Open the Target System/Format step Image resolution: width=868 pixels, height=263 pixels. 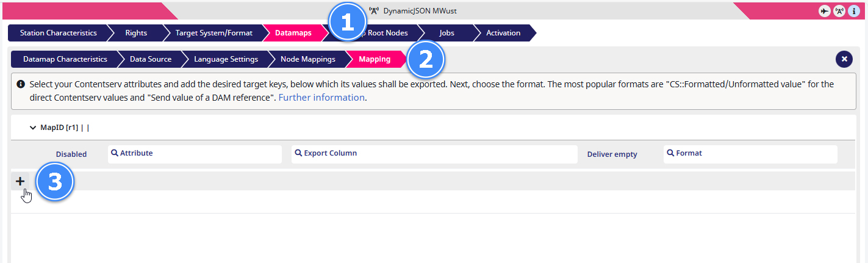[x=213, y=33]
